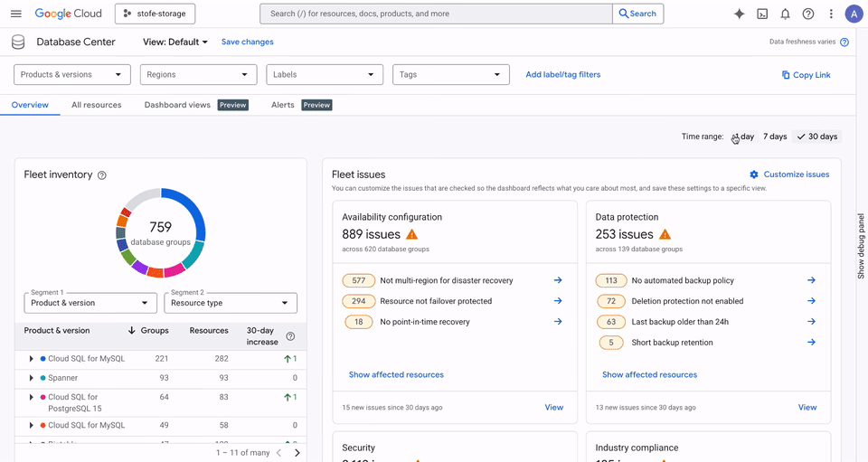Focus the resources search input field
The height and width of the screenshot is (462, 868).
[x=436, y=14]
